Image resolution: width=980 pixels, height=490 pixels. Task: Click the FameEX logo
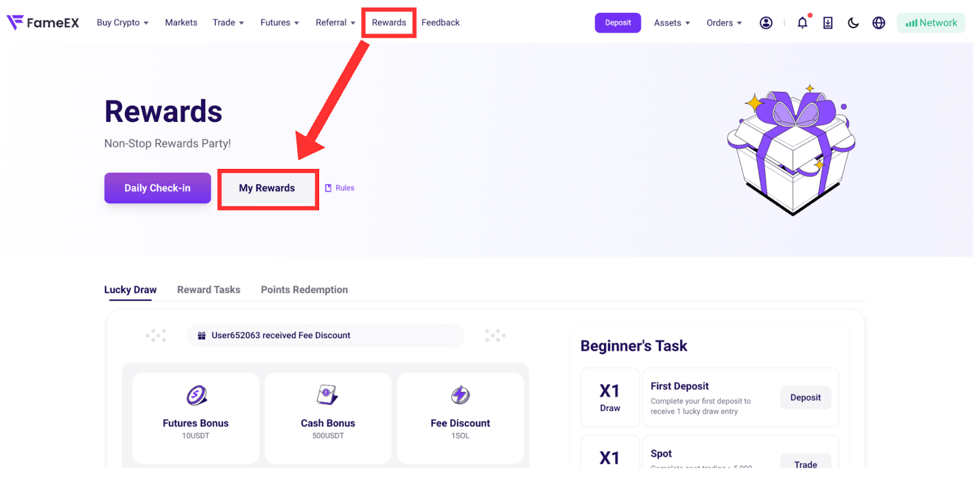click(x=43, y=23)
